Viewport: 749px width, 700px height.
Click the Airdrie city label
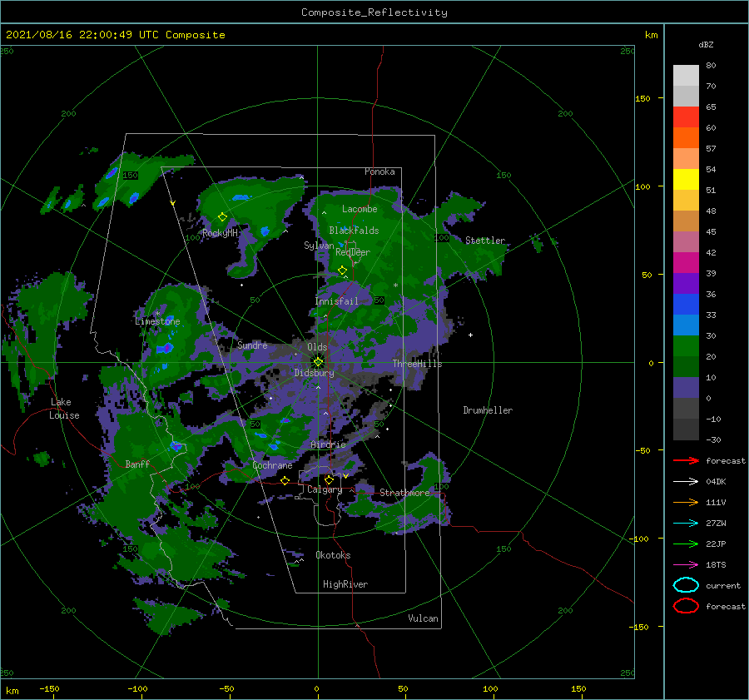(328, 444)
